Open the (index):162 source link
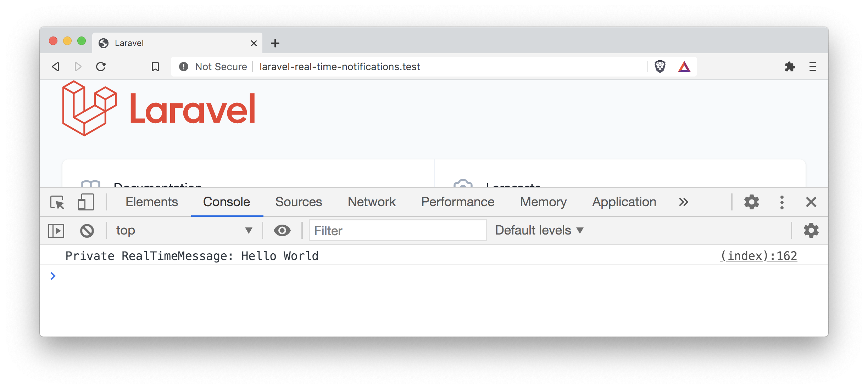This screenshot has height=389, width=868. coord(758,256)
